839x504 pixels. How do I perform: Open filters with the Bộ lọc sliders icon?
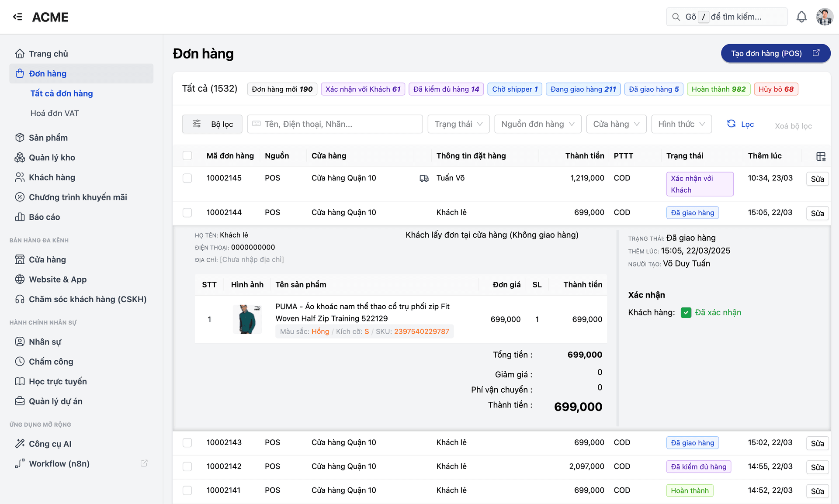click(x=197, y=124)
